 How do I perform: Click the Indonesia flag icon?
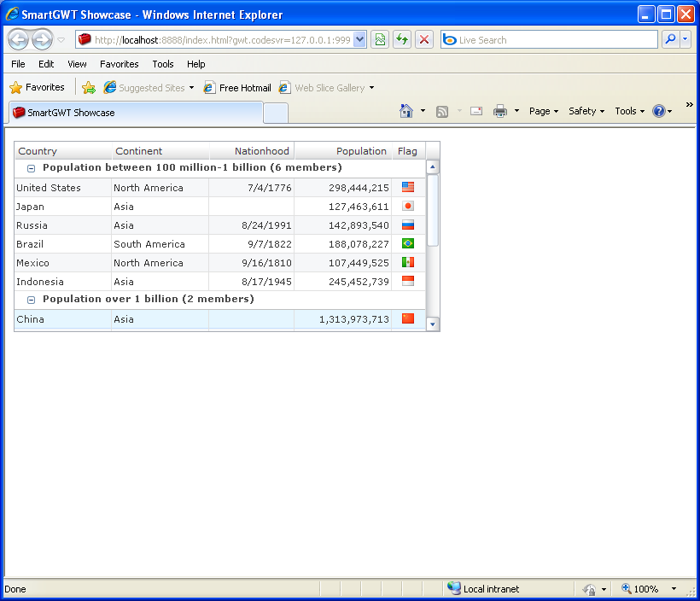tap(408, 281)
